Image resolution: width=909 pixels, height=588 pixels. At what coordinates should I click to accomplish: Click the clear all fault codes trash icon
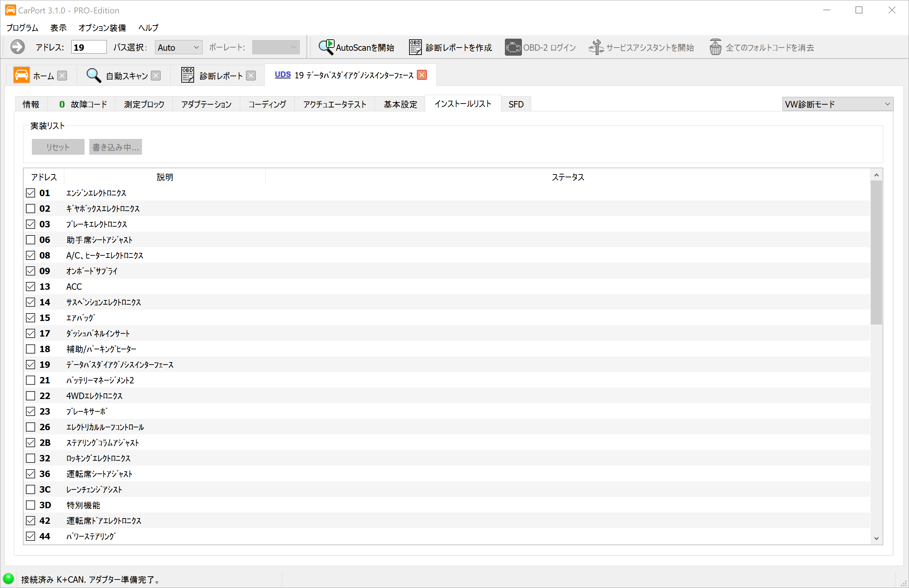[x=715, y=48]
